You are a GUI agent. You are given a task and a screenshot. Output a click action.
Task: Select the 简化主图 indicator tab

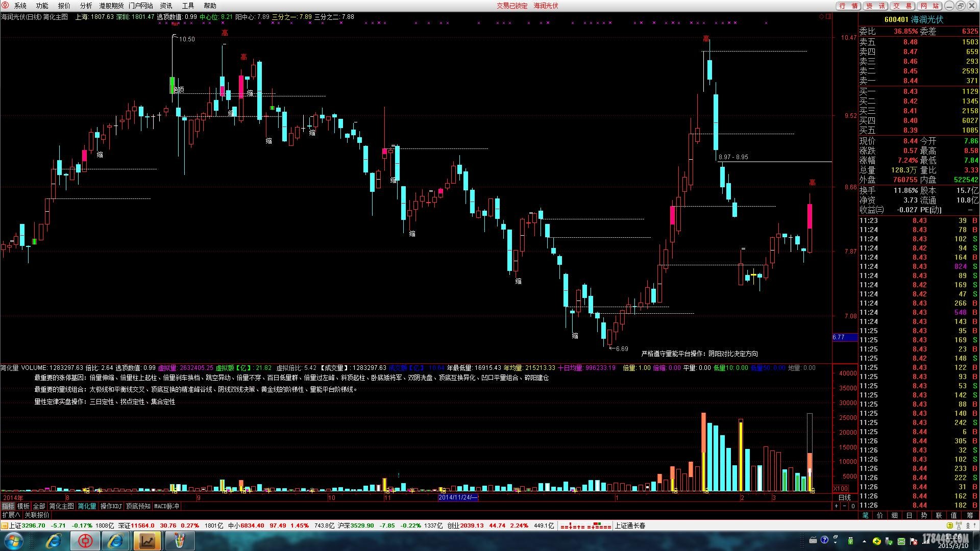(x=62, y=506)
